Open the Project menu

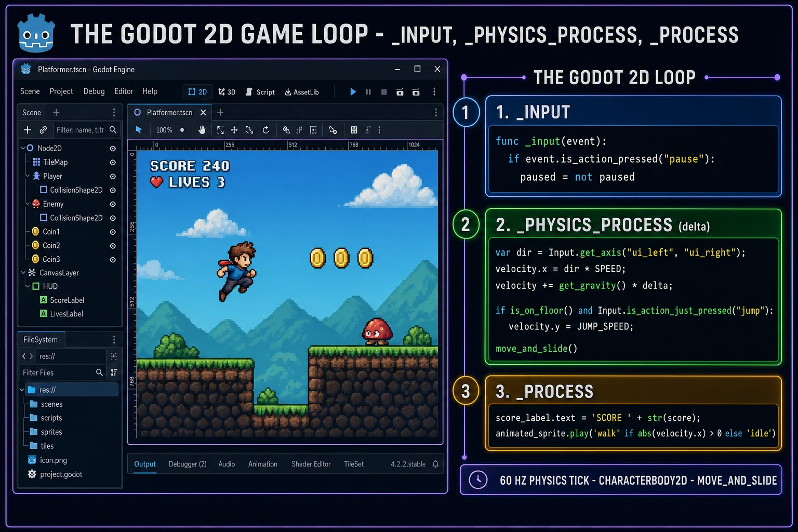click(61, 91)
